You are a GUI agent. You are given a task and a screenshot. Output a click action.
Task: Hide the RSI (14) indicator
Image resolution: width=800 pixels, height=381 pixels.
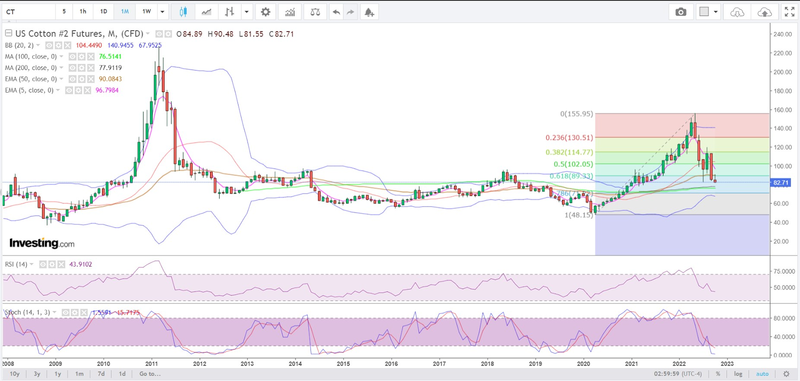(x=43, y=264)
